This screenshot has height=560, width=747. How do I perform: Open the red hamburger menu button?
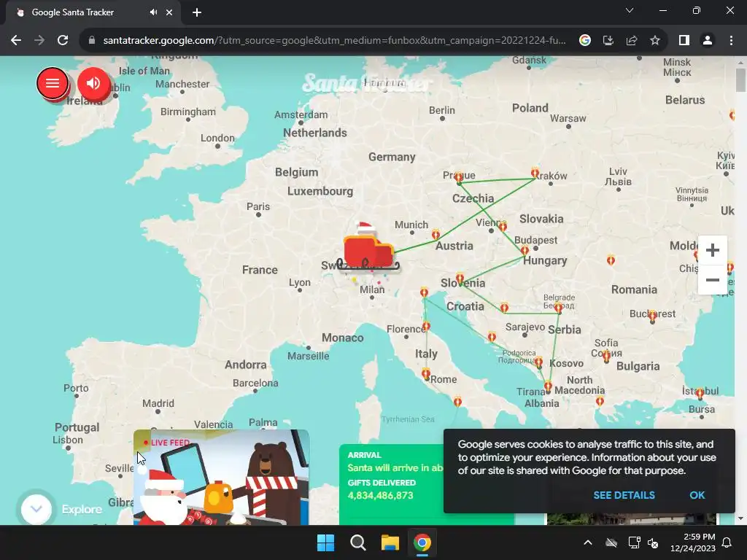pos(53,83)
